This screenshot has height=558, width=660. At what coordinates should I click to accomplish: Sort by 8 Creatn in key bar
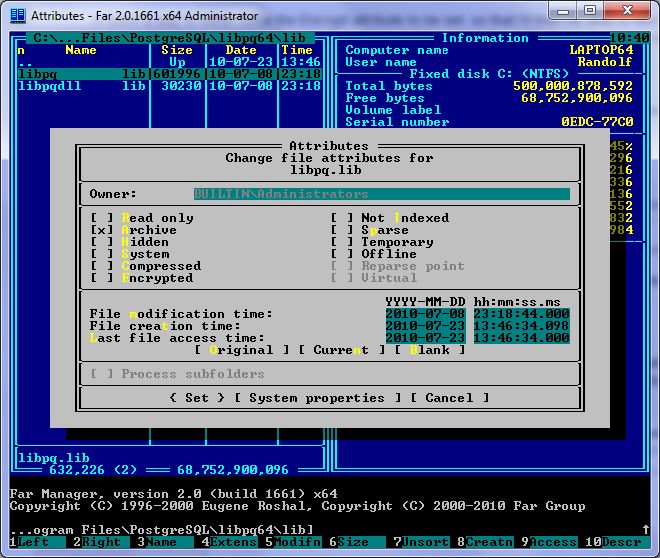tap(485, 542)
